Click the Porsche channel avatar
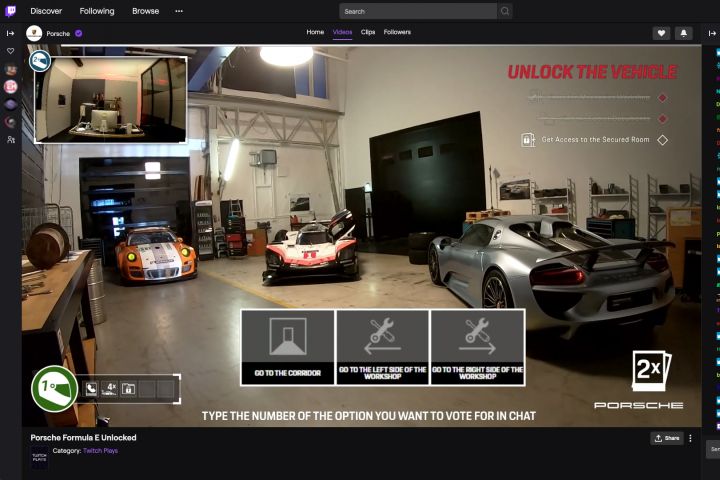This screenshot has height=480, width=720. coord(34,33)
